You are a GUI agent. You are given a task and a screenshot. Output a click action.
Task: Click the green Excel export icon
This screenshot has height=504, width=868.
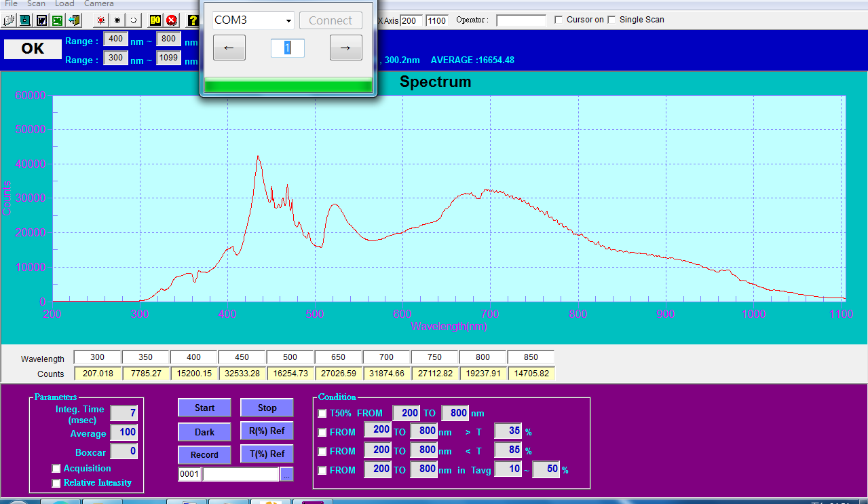tap(58, 20)
